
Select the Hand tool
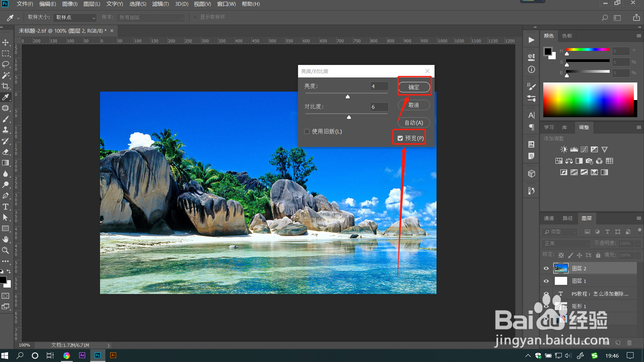[6, 239]
